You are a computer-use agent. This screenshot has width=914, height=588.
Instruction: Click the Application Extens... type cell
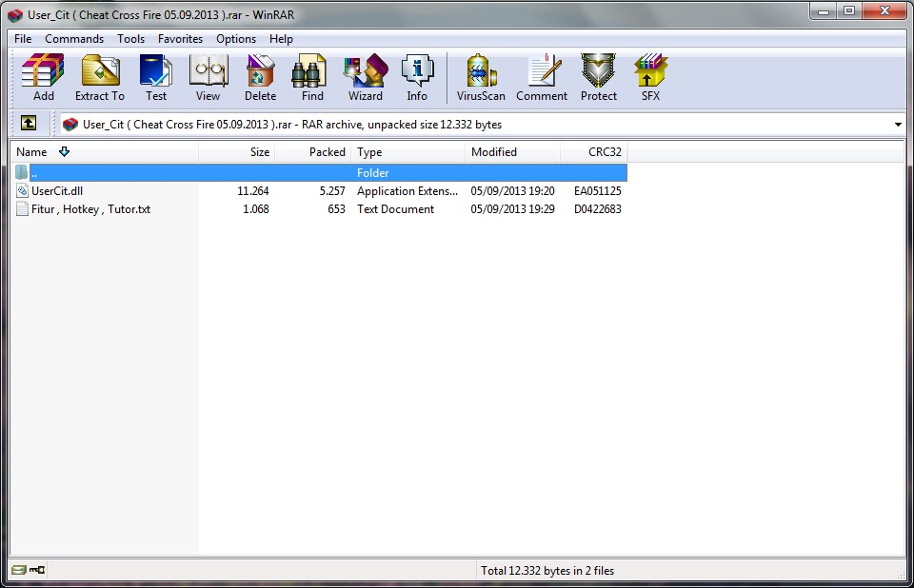[x=407, y=190]
